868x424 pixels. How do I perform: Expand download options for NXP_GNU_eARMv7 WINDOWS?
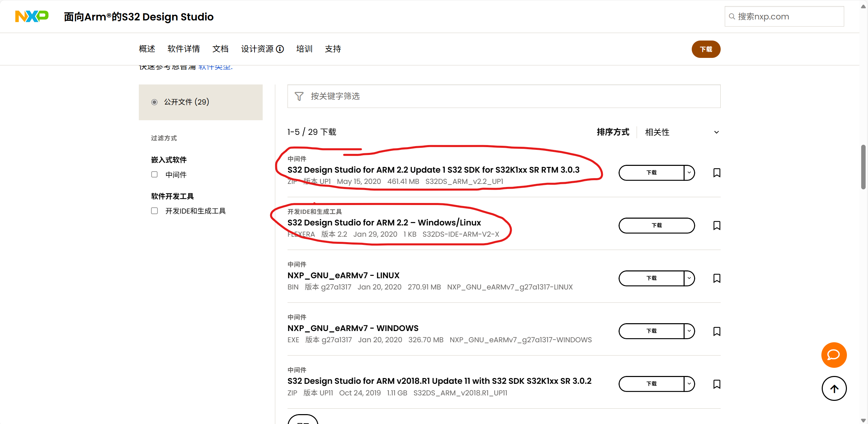[689, 331]
